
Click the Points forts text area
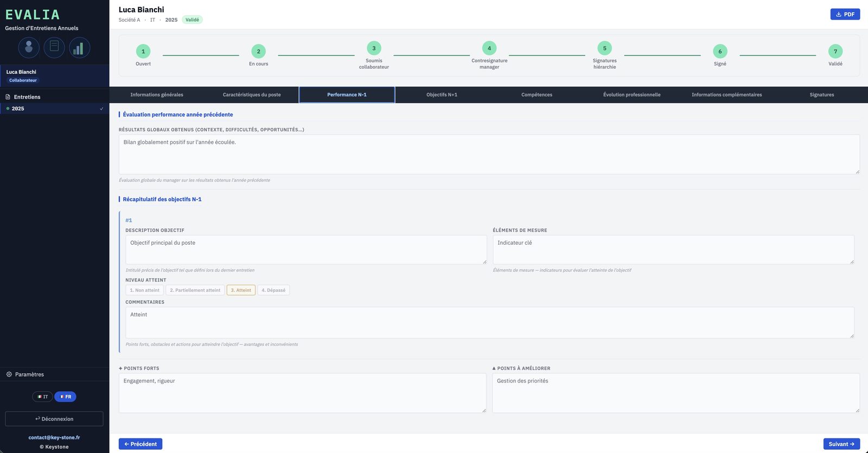pos(302,393)
